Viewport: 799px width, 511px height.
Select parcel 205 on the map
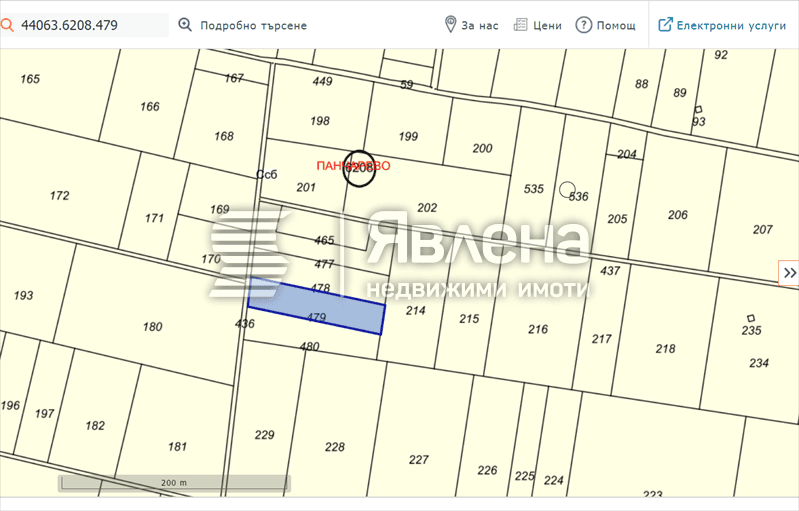point(617,219)
